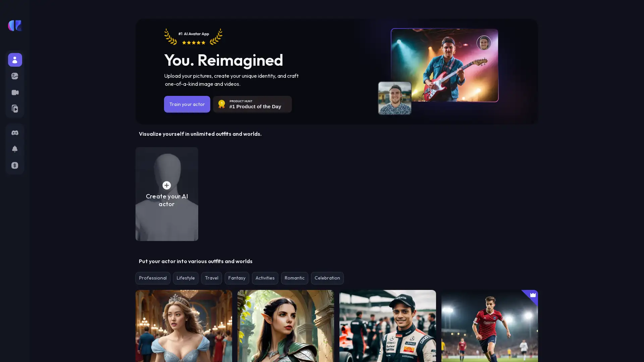Image resolution: width=644 pixels, height=362 pixels.
Task: Select the Travel outfit category
Action: pos(211,278)
